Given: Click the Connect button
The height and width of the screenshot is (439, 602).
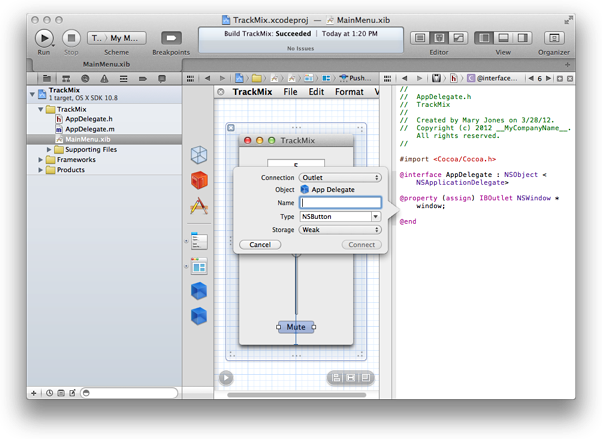Looking at the screenshot, I should click(362, 245).
